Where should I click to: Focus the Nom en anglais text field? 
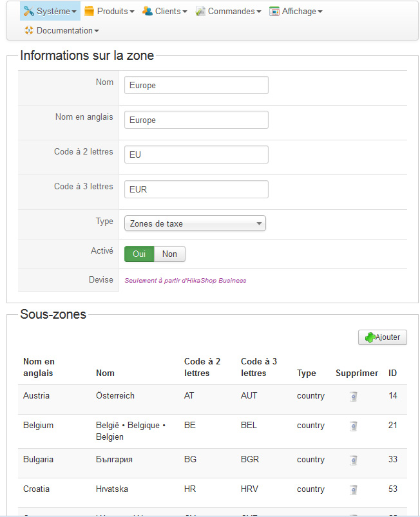tap(196, 120)
